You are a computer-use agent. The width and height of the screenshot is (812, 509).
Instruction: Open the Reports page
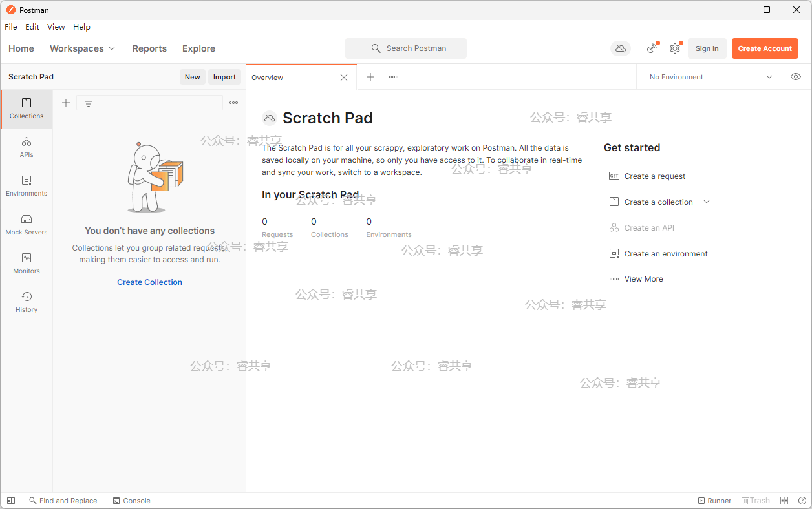[x=149, y=48]
